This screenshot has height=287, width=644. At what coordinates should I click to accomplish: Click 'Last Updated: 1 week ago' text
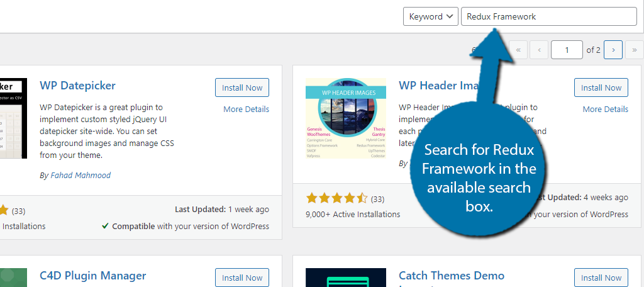[x=222, y=210]
